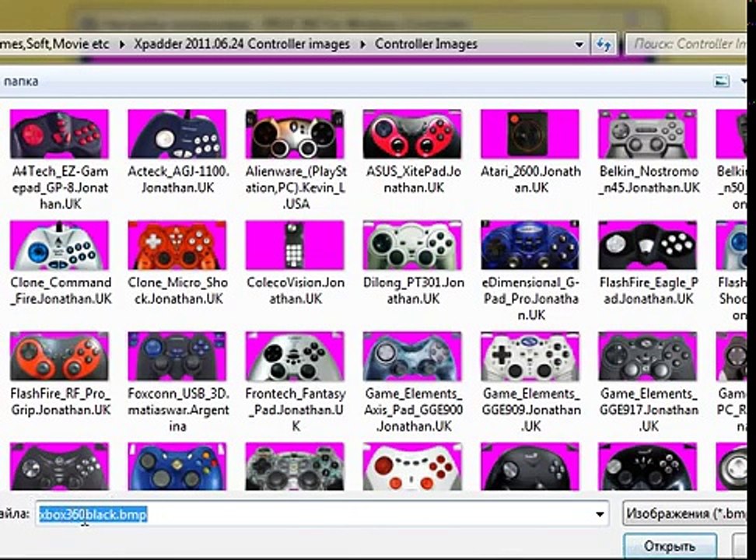Select the Clone_Micro_Shock orange controller

click(177, 245)
